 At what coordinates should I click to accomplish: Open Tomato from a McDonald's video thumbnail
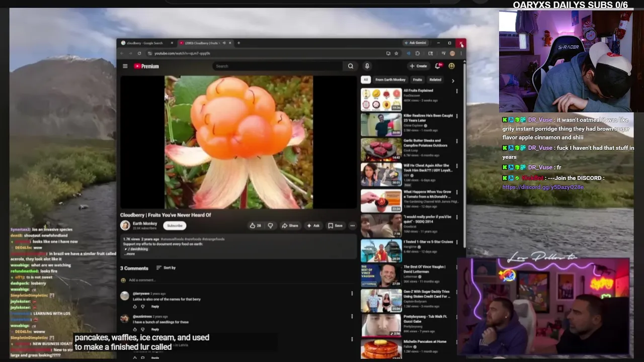pyautogui.click(x=381, y=200)
